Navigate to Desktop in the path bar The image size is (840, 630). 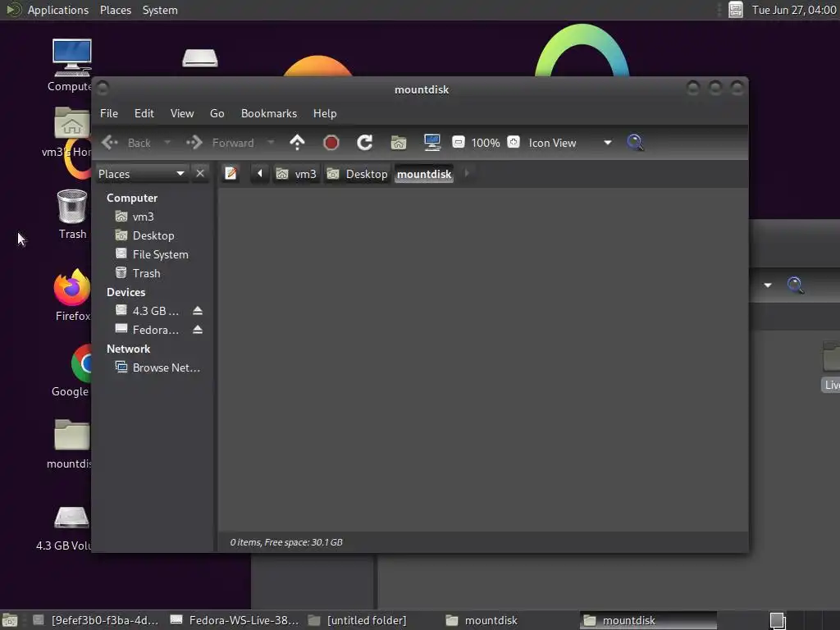click(358, 174)
